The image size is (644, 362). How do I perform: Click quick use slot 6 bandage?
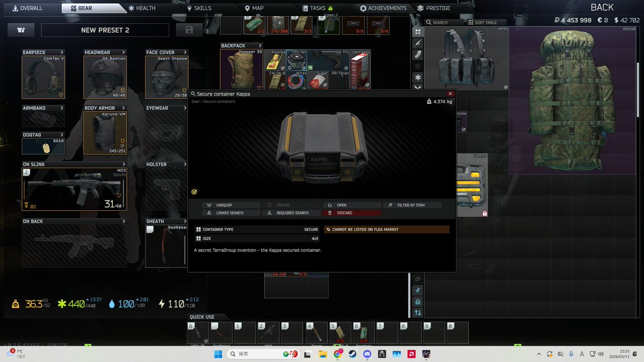click(x=363, y=333)
